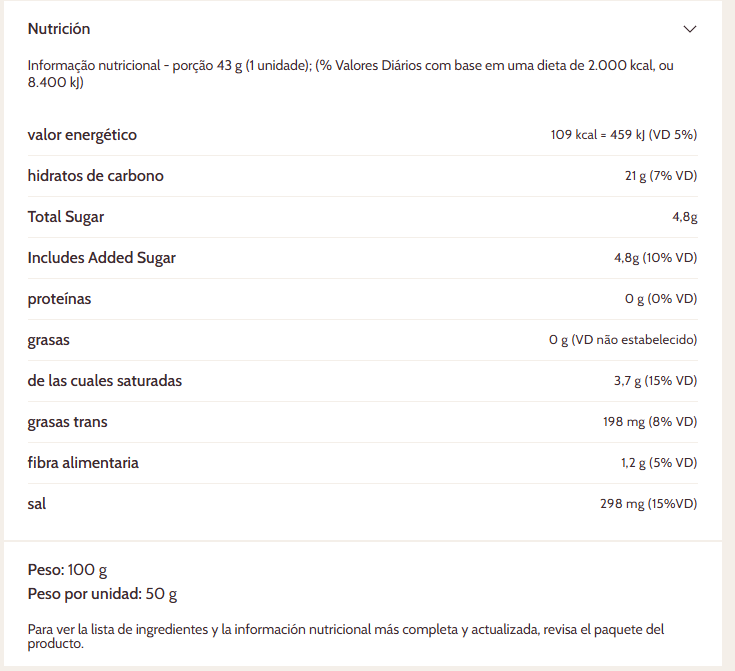Click the Peso por unidad text
The width and height of the screenshot is (735, 671).
click(x=102, y=594)
